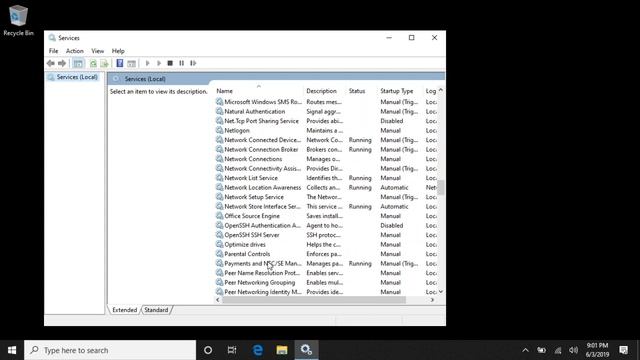Click the Services gear icon on taskbar
The width and height of the screenshot is (640, 360).
tap(306, 350)
